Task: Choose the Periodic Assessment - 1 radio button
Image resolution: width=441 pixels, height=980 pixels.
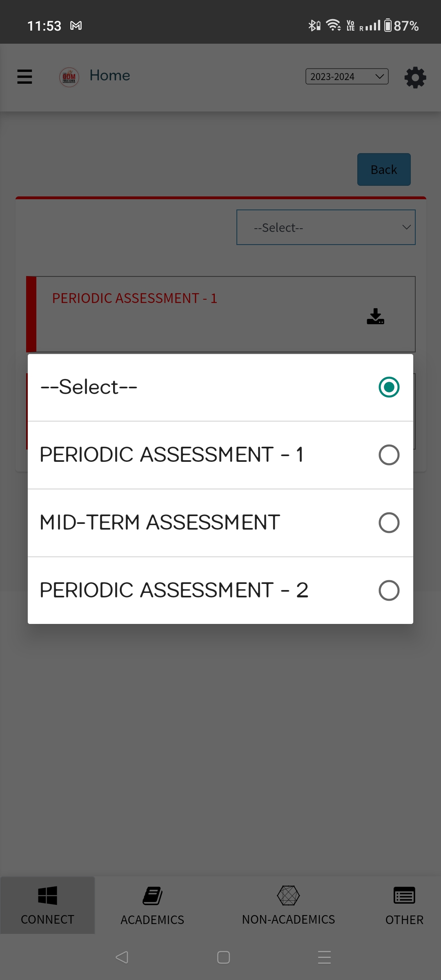Action: [389, 455]
